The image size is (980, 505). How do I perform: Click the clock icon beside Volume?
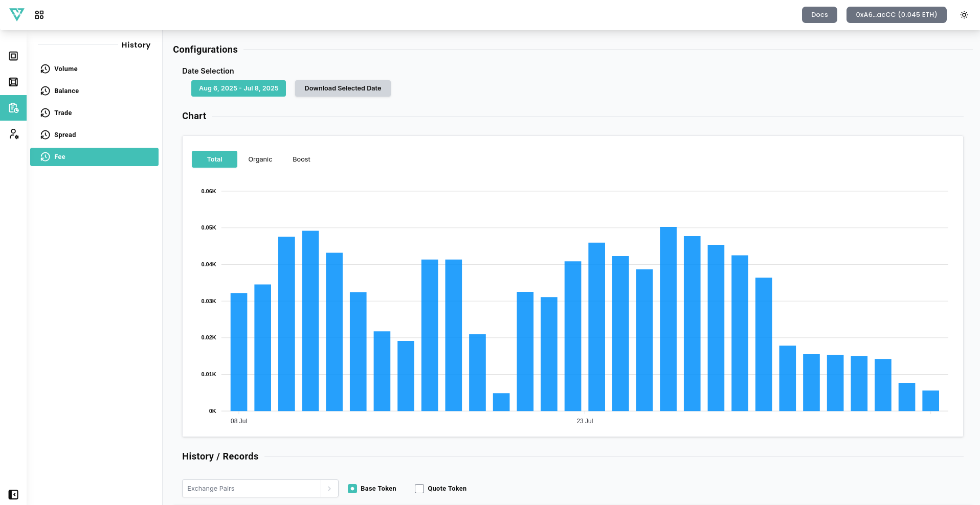[x=46, y=69]
